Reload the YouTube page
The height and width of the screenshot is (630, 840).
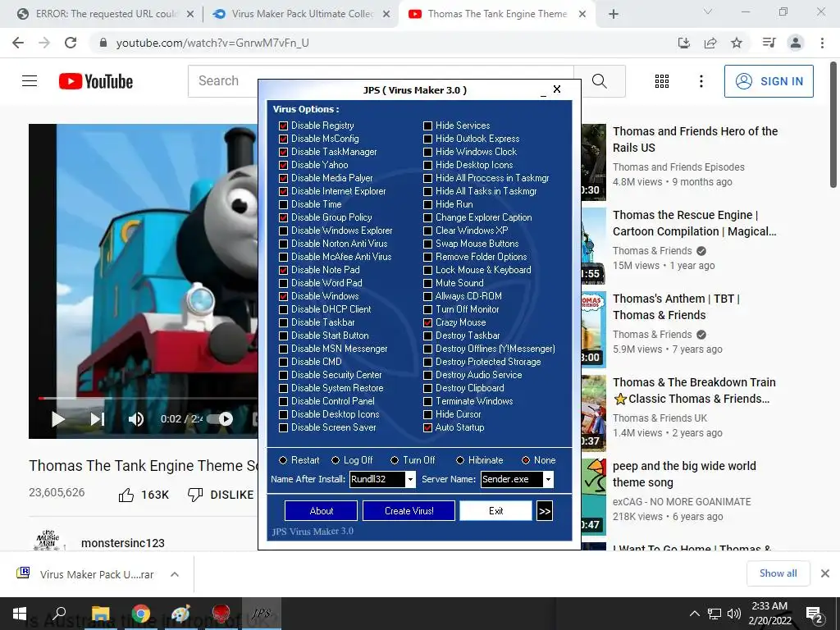(x=71, y=43)
